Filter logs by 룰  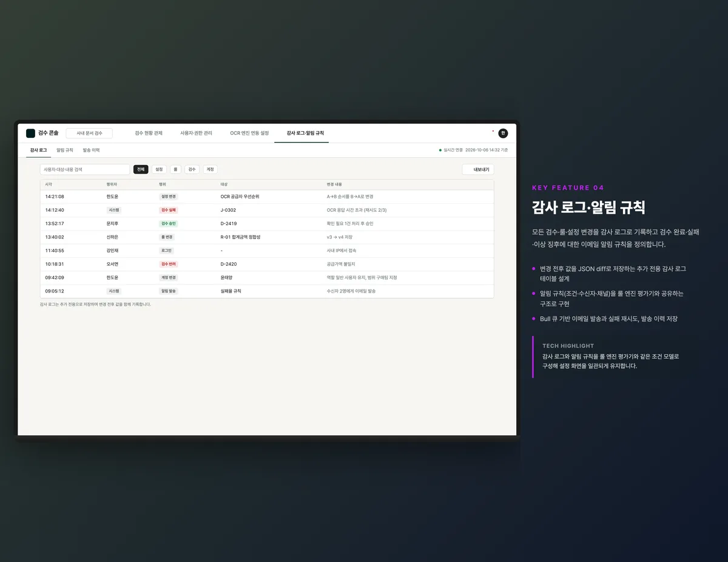tap(175, 169)
